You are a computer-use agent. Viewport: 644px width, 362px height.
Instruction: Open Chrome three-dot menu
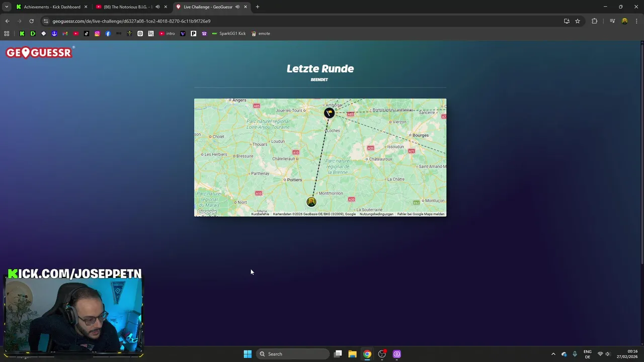click(x=636, y=21)
